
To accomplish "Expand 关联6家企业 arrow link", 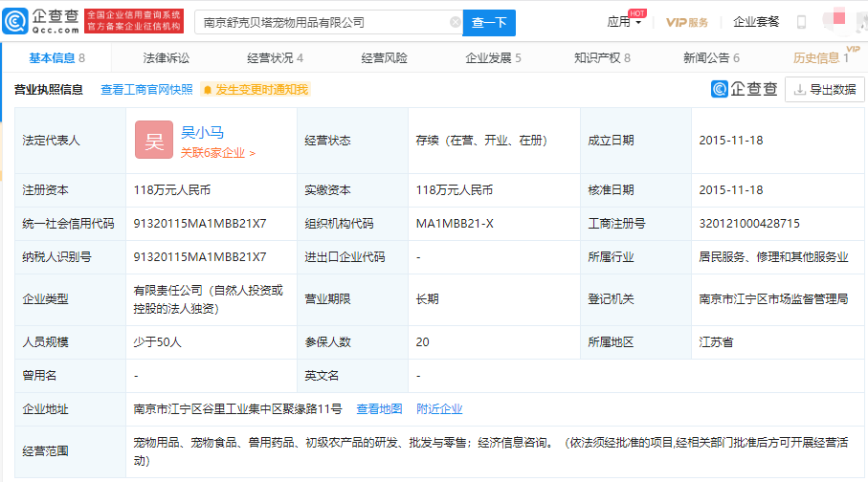I will point(217,153).
